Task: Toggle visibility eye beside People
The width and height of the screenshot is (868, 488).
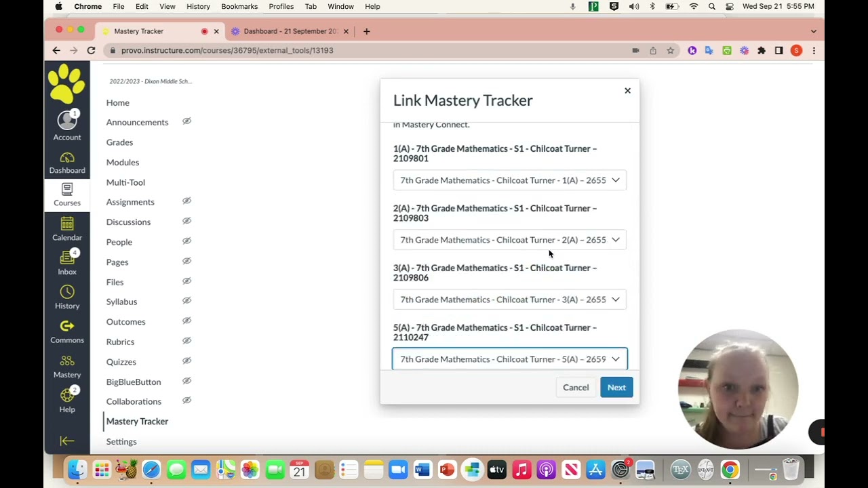Action: pos(186,241)
